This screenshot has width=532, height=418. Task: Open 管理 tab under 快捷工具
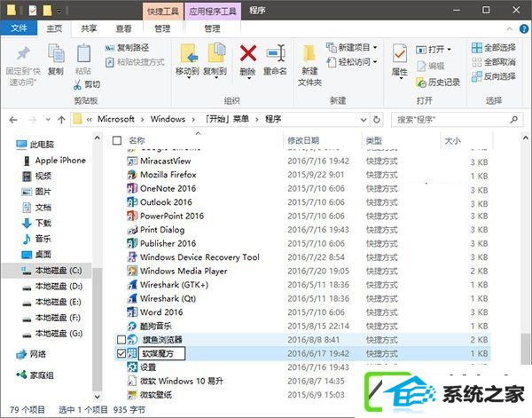pos(162,28)
